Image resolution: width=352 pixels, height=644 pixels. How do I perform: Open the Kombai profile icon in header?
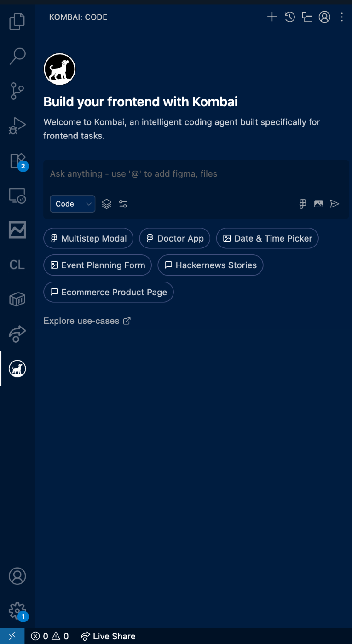[x=324, y=17]
